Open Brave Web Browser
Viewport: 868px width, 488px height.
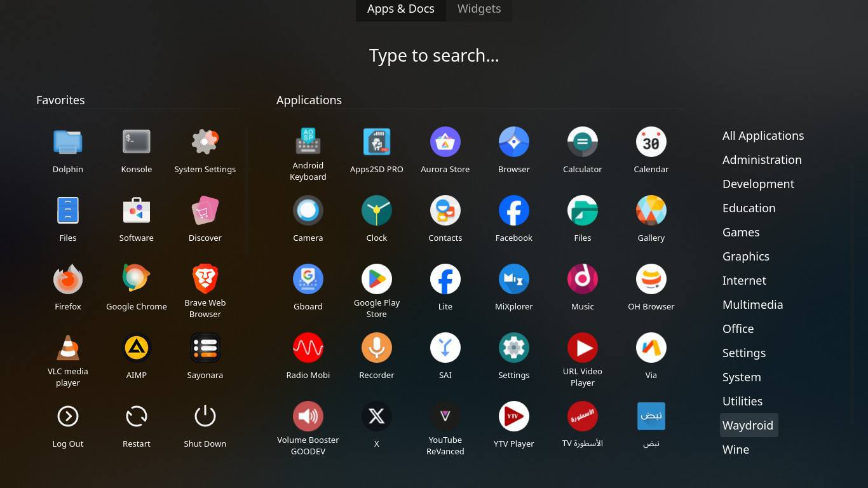205,279
